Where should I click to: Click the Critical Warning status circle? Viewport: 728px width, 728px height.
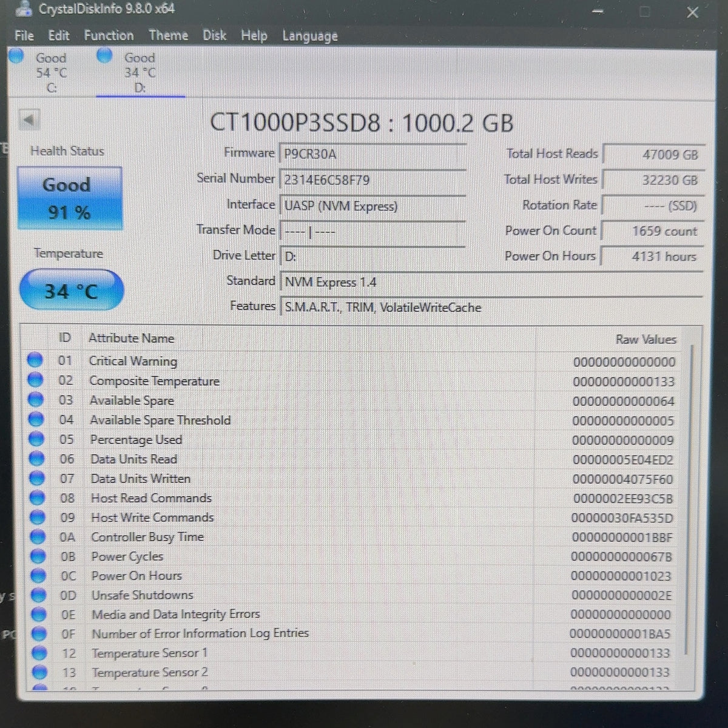point(35,360)
